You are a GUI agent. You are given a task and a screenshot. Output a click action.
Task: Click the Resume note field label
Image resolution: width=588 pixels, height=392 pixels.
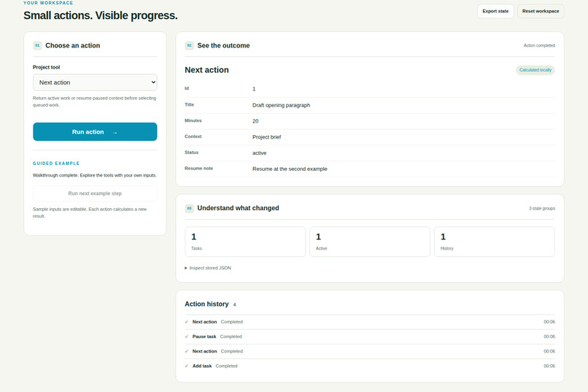click(198, 169)
